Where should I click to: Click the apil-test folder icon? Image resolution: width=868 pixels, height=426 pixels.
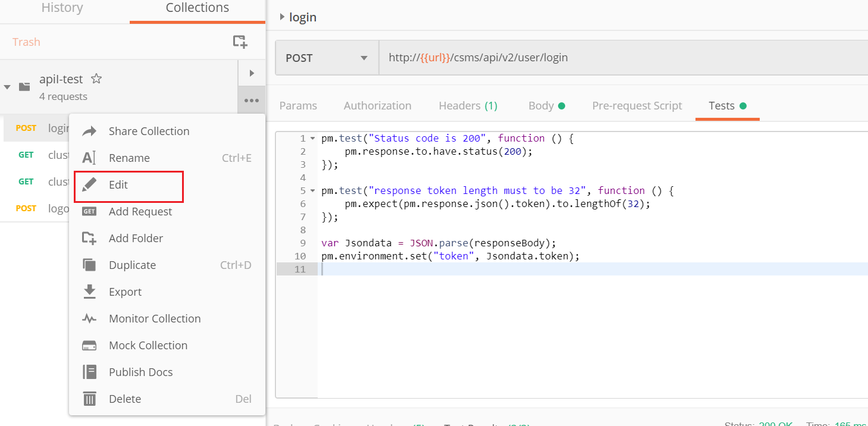click(24, 87)
